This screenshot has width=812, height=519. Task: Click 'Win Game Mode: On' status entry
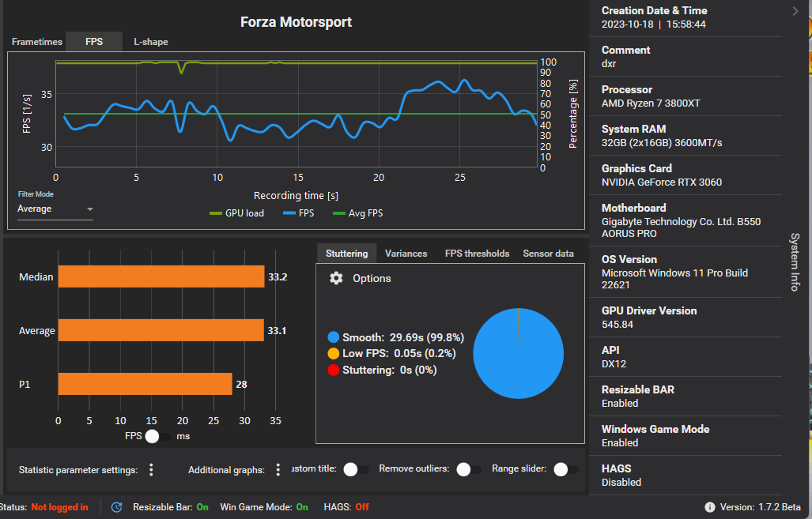pyautogui.click(x=264, y=507)
